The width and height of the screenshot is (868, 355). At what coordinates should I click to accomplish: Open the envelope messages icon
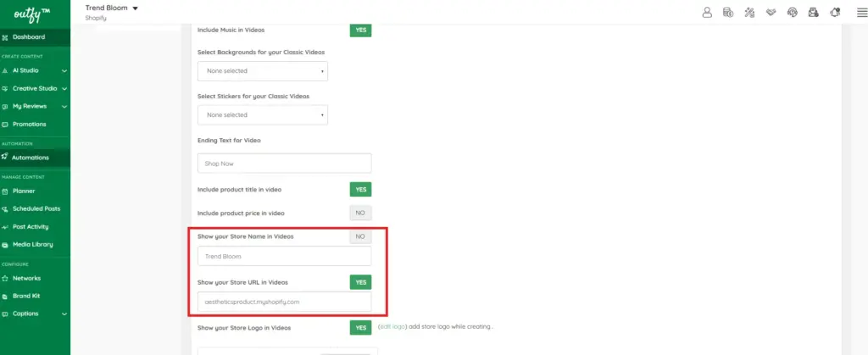pyautogui.click(x=813, y=12)
